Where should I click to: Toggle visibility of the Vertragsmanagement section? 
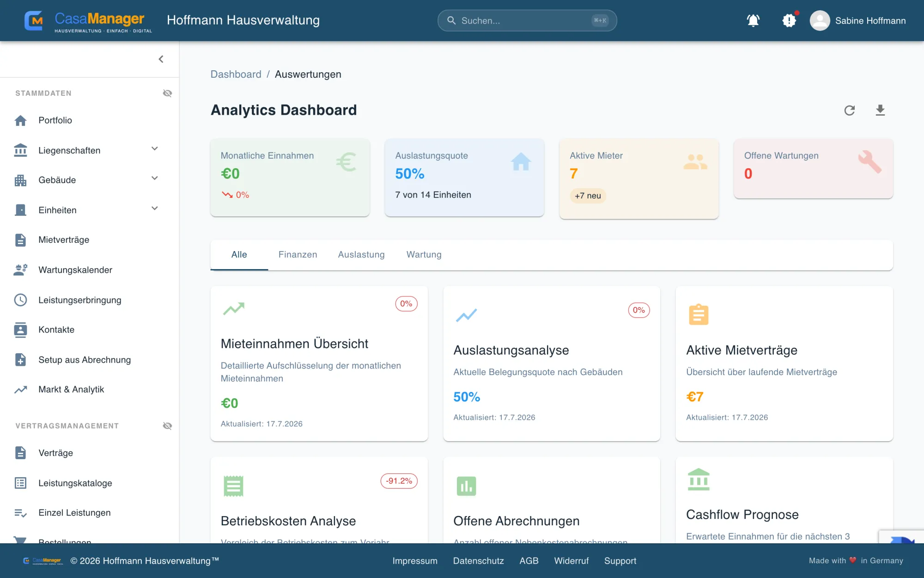point(167,426)
